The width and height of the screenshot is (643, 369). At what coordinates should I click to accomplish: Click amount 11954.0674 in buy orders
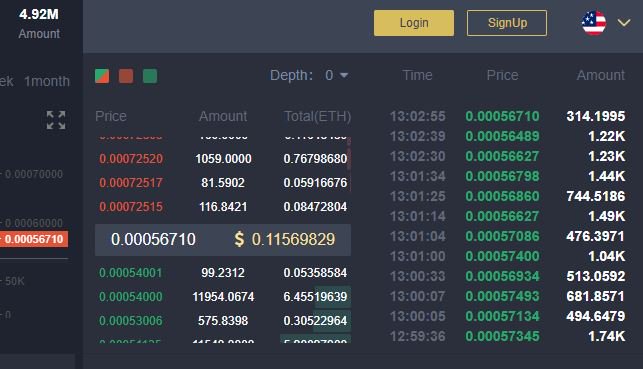[223, 296]
